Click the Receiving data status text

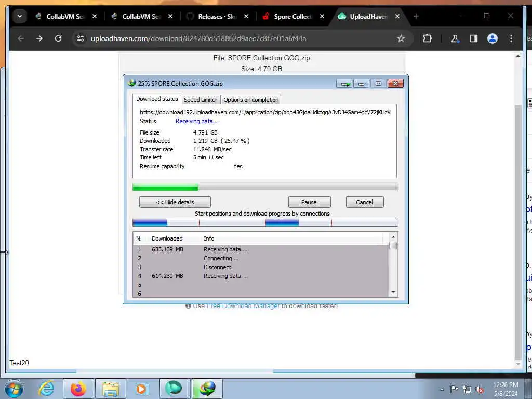(x=197, y=121)
